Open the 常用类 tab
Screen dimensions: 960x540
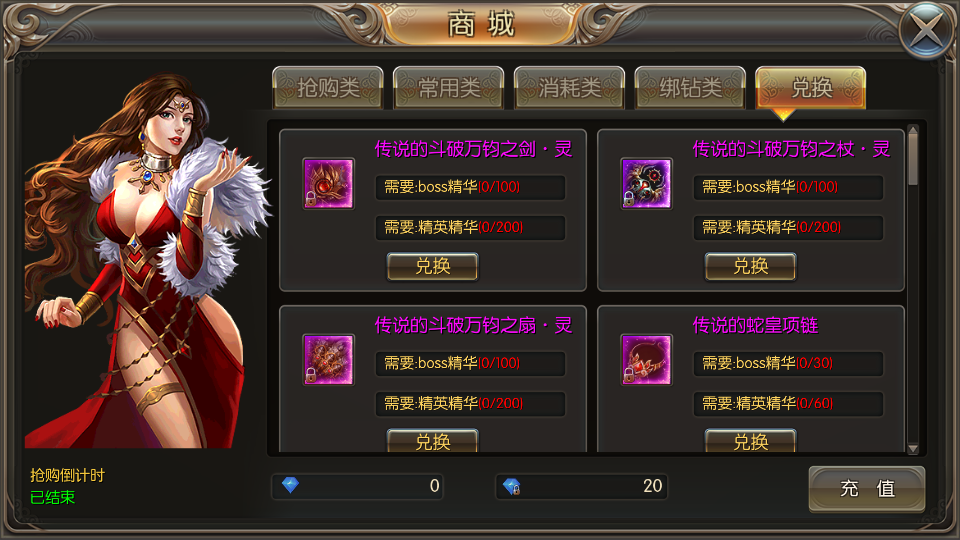tap(449, 88)
